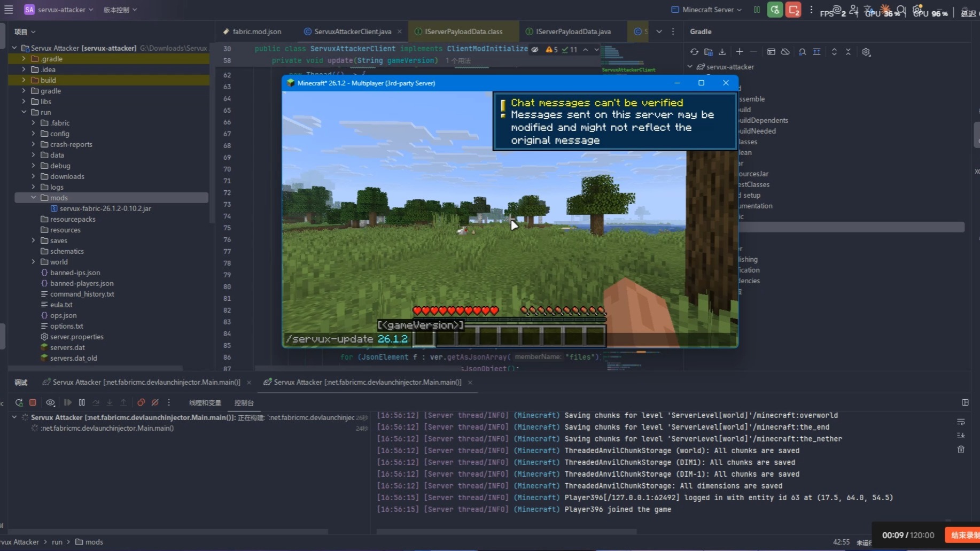
Task: Click the debug rerun icon
Action: tap(19, 402)
